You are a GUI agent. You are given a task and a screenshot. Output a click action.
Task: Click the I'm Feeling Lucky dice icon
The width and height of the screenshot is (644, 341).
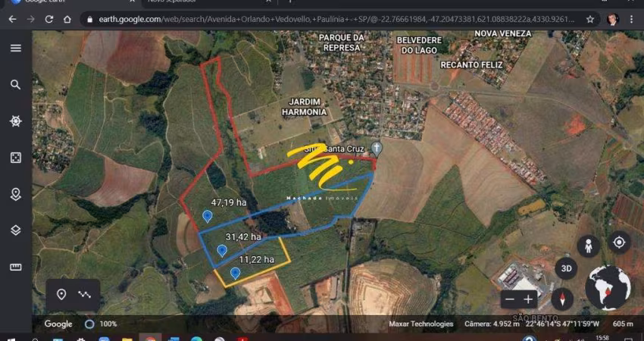click(16, 158)
